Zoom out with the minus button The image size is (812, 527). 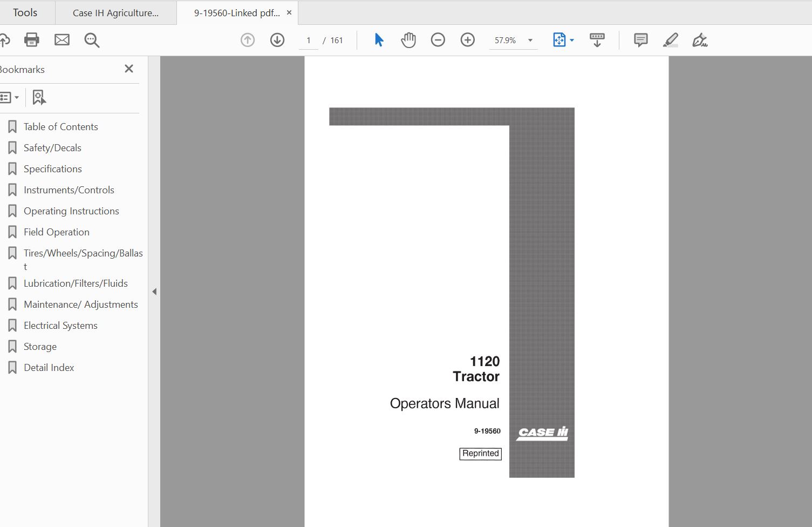point(438,40)
